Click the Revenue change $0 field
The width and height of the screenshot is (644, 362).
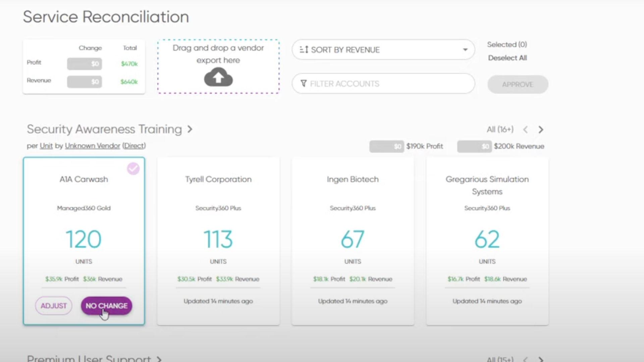coord(85,82)
